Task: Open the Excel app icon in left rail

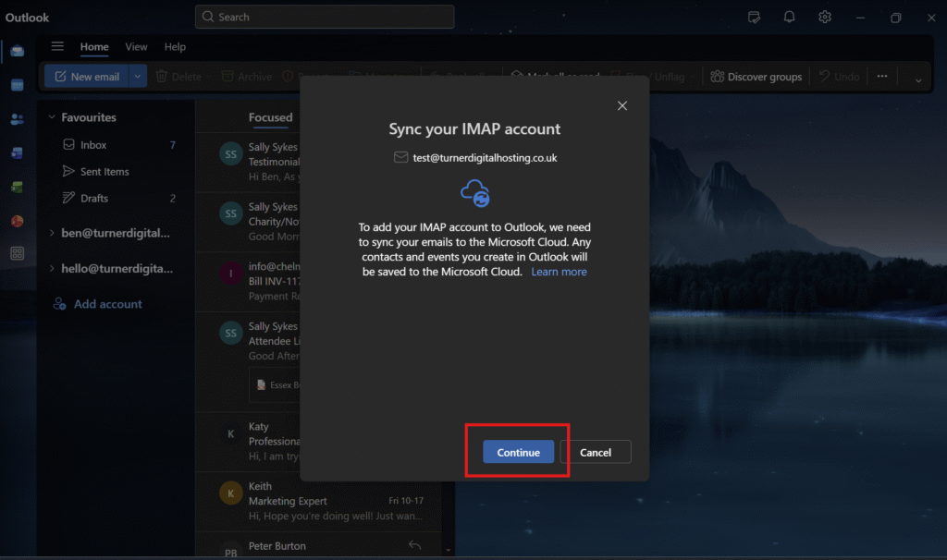Action: [17, 187]
